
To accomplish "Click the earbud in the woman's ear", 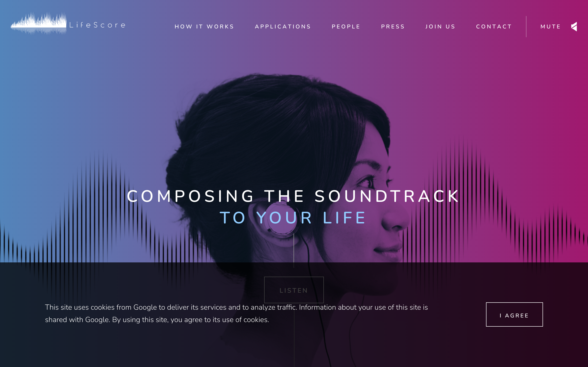I will (282, 218).
